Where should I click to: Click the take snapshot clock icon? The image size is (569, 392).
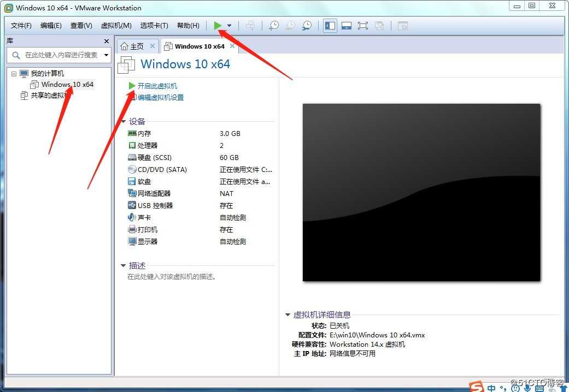coord(274,25)
